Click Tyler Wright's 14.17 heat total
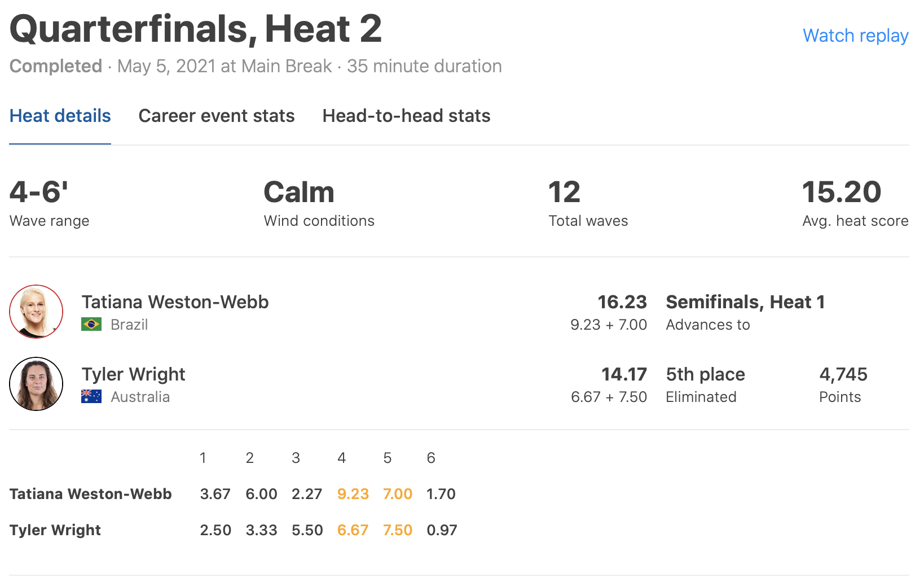This screenshot has width=924, height=586. pyautogui.click(x=623, y=374)
